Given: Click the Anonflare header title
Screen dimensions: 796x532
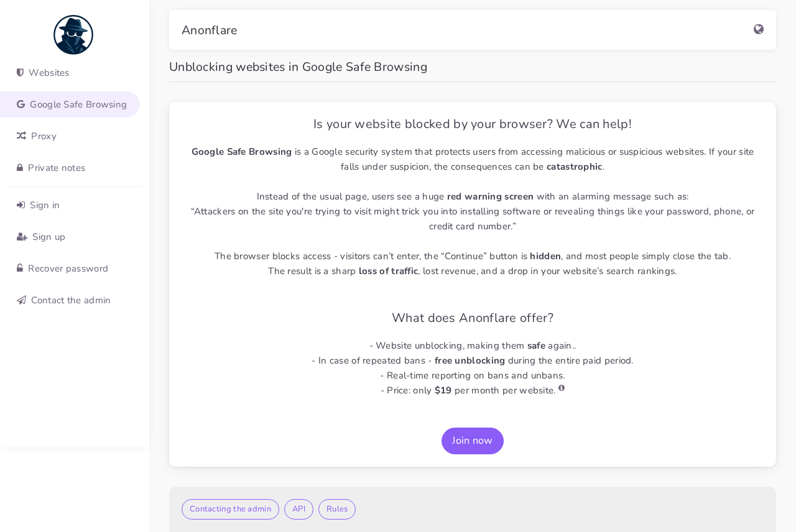Looking at the screenshot, I should [x=209, y=30].
